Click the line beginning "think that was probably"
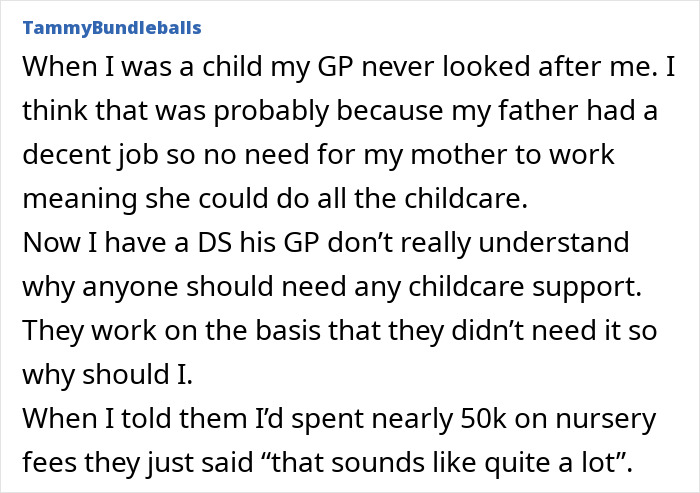 tap(340, 111)
